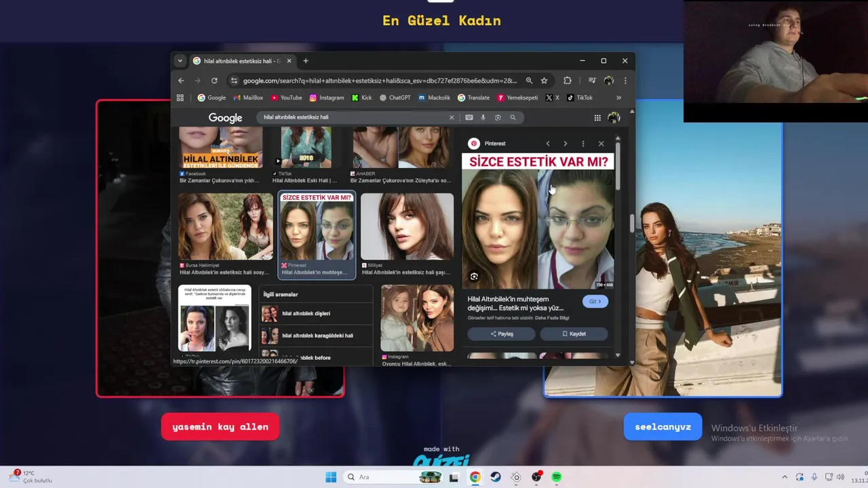The height and width of the screenshot is (488, 868).
Task: Click the Google search input field
Action: pyautogui.click(x=353, y=117)
